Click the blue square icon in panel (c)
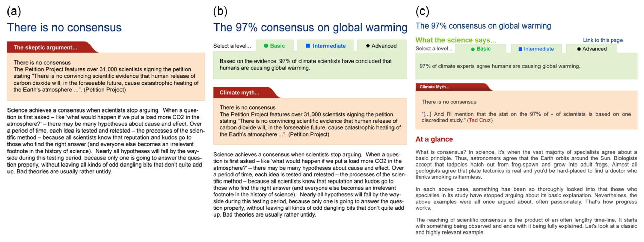The height and width of the screenshot is (242, 644). [520, 49]
